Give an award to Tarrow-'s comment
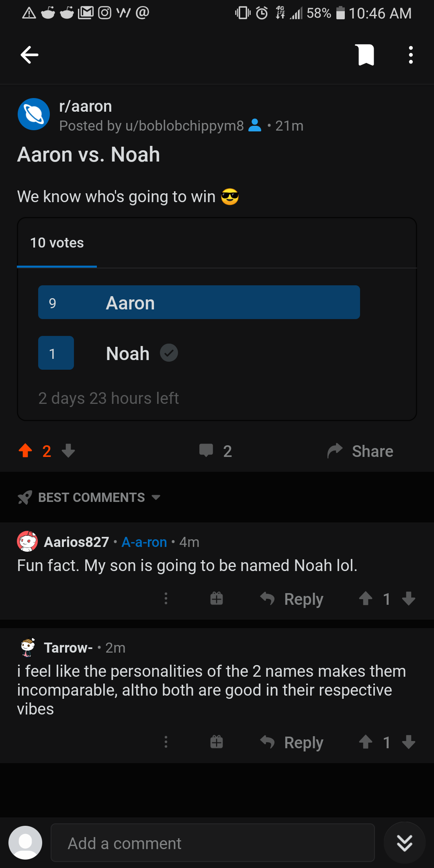The width and height of the screenshot is (434, 868). [x=216, y=742]
